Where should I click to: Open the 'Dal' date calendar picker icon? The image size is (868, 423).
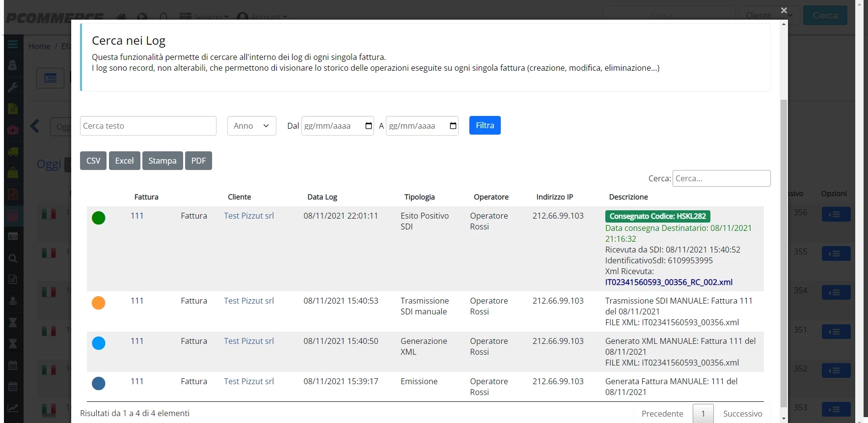click(369, 126)
